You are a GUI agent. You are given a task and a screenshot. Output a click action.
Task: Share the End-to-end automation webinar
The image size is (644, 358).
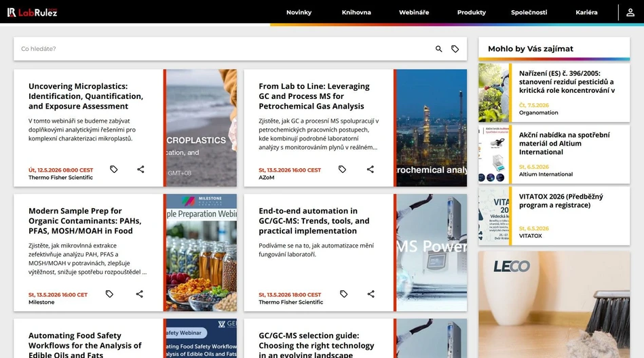click(x=371, y=294)
